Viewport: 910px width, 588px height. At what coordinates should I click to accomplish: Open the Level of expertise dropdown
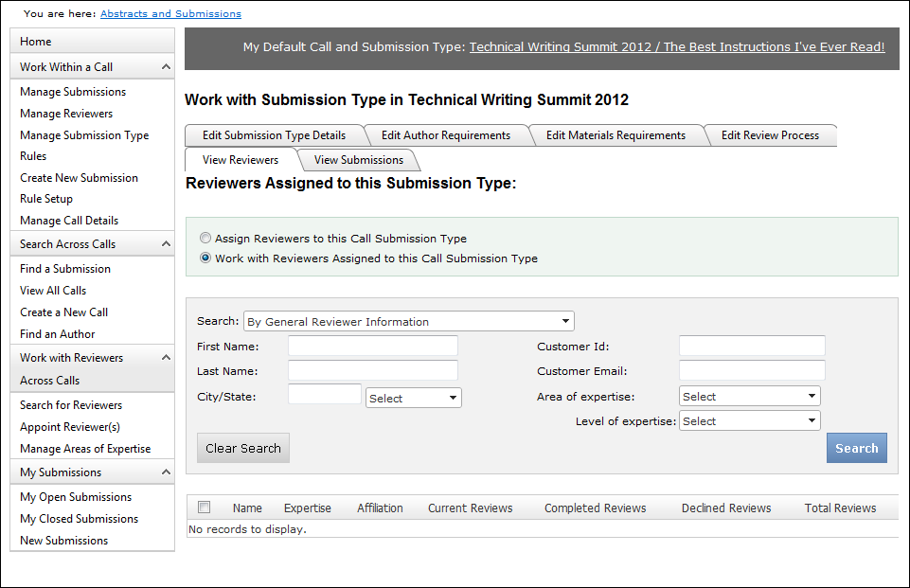click(x=749, y=421)
